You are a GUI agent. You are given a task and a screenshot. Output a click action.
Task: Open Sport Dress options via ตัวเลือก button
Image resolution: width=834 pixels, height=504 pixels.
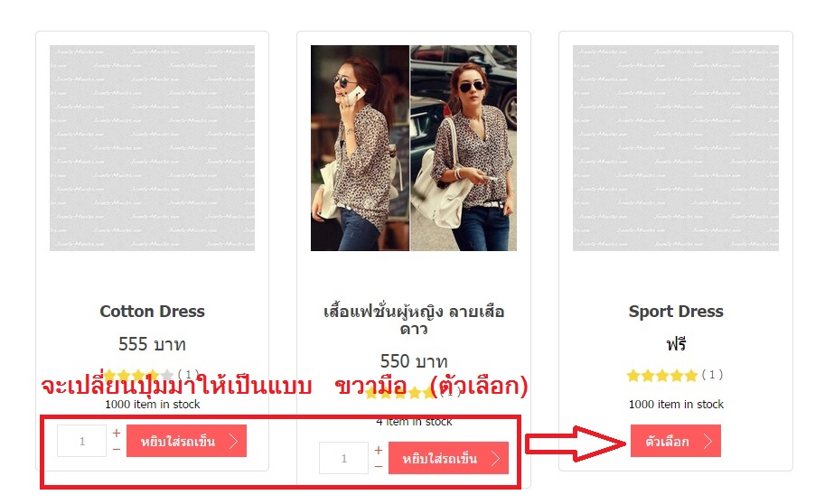point(676,441)
